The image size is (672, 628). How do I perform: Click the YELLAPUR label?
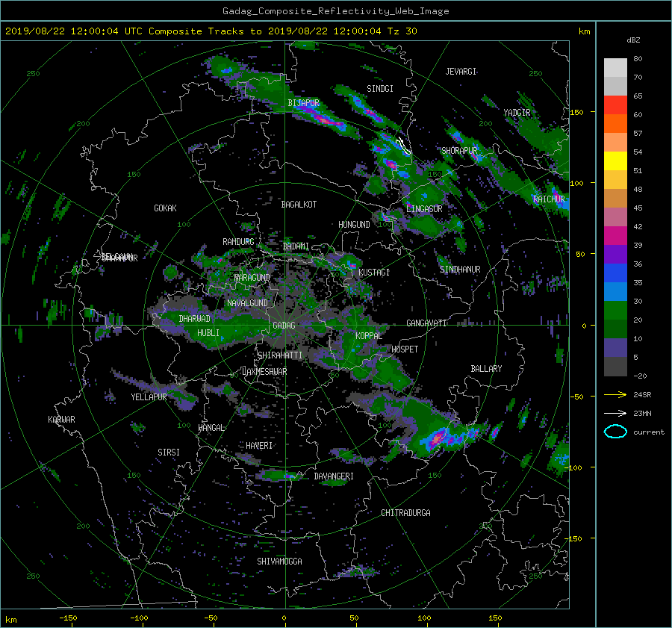pyautogui.click(x=149, y=397)
